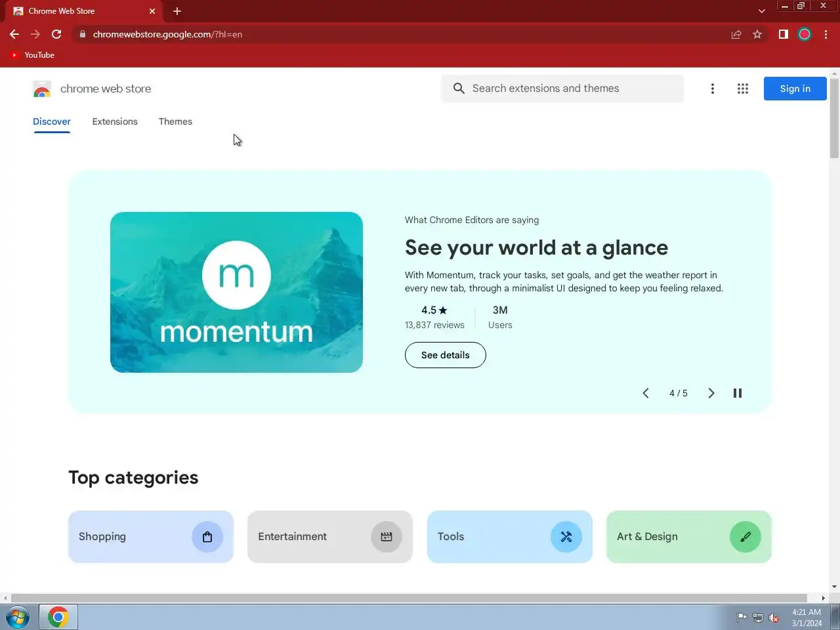Advance to the next carousel slide
Screen dimensions: 840x630
click(711, 393)
